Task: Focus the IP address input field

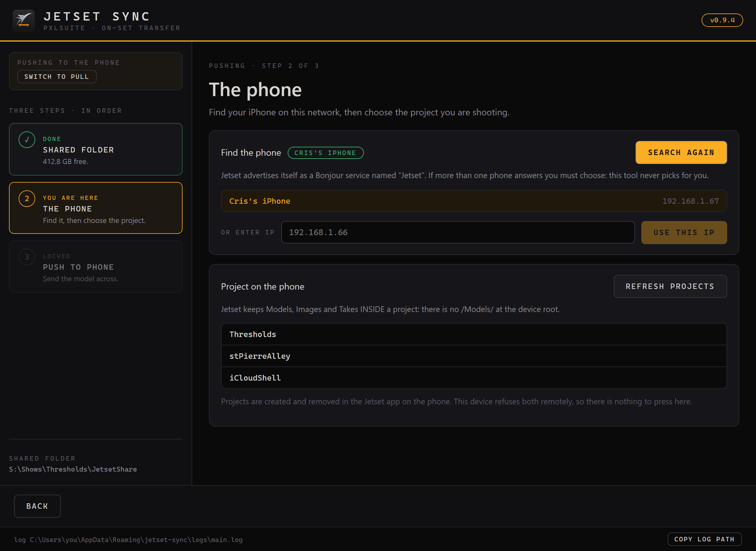Action: pyautogui.click(x=458, y=233)
